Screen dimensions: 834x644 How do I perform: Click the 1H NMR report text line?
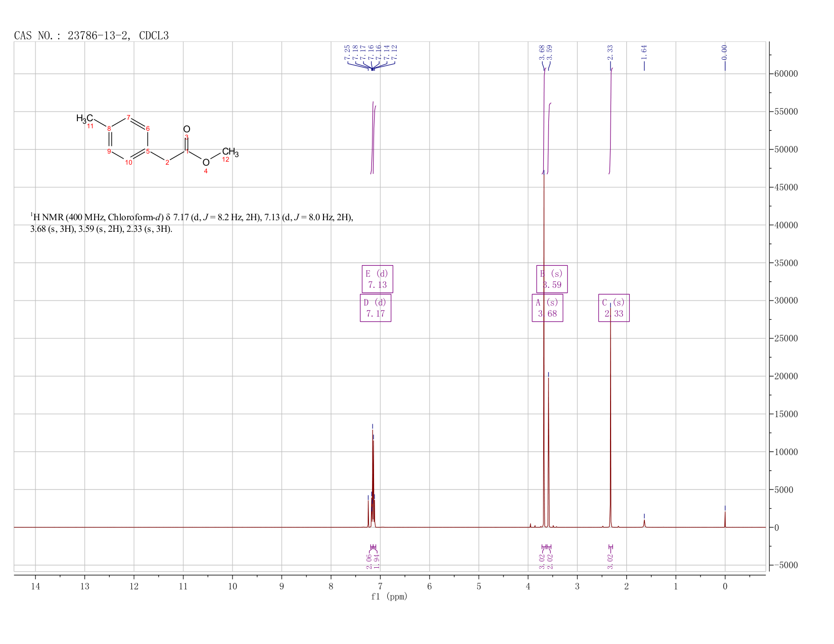(192, 223)
